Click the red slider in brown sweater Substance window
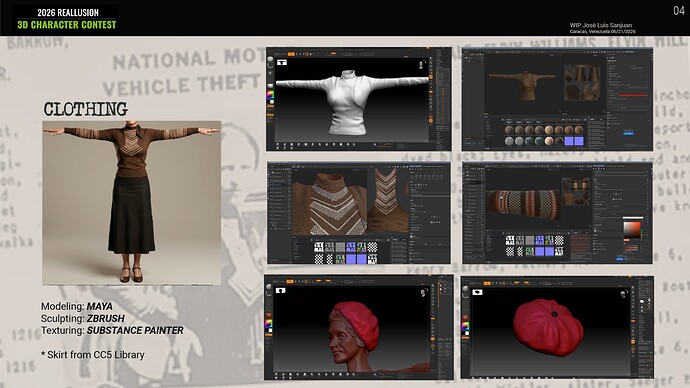690x388 pixels. click(633, 95)
